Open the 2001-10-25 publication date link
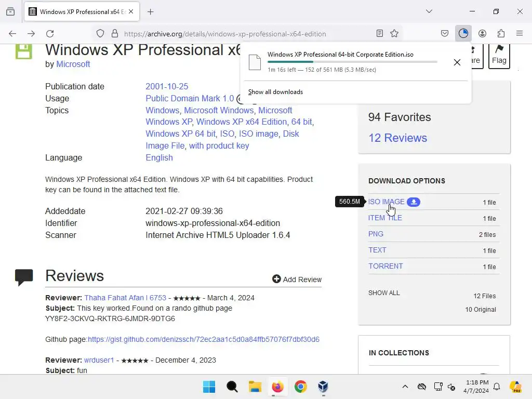The width and height of the screenshot is (532, 399). coord(167,87)
